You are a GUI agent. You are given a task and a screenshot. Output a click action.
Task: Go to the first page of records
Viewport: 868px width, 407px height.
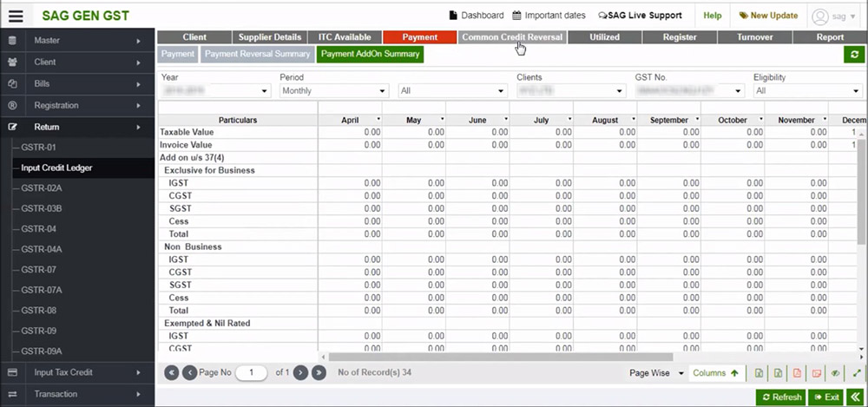coord(171,373)
